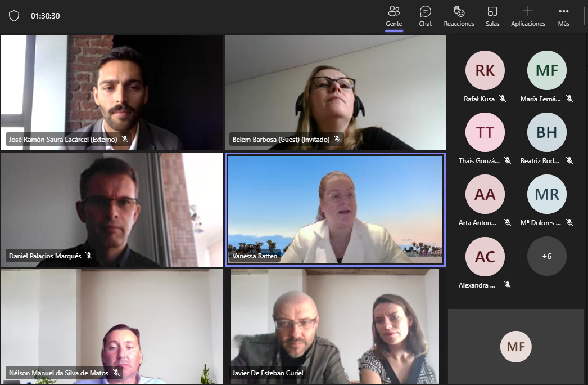Select Javier De Esteban Curiel video tile
The width and height of the screenshot is (588, 385).
point(335,326)
